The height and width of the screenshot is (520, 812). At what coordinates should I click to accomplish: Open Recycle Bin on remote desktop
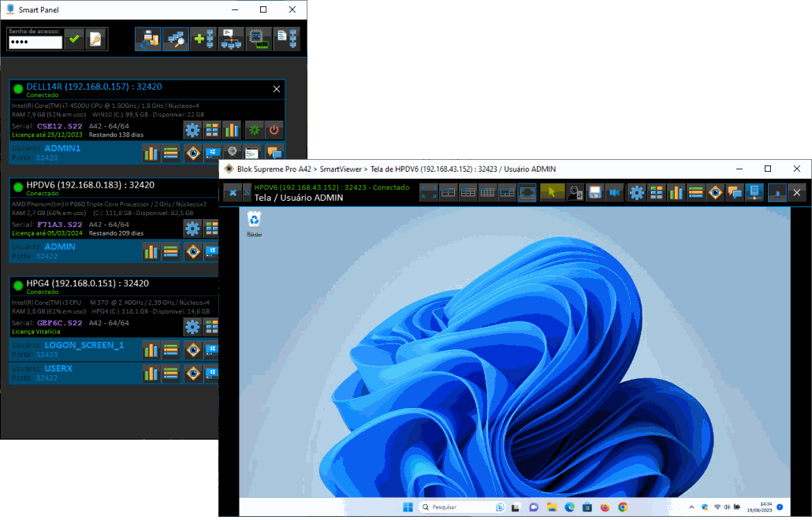[254, 224]
